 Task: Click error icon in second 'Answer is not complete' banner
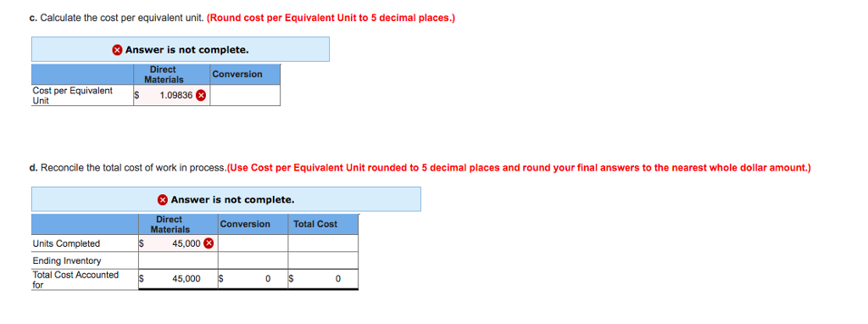point(163,199)
